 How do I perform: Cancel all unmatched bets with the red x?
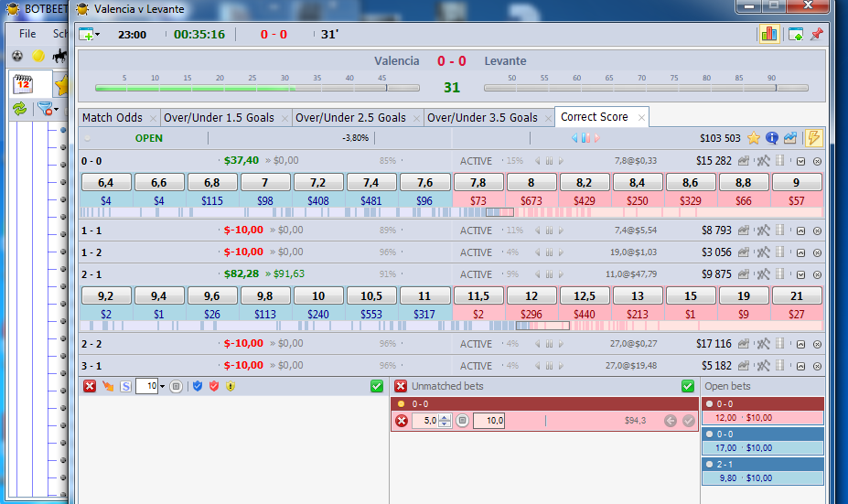coord(400,386)
